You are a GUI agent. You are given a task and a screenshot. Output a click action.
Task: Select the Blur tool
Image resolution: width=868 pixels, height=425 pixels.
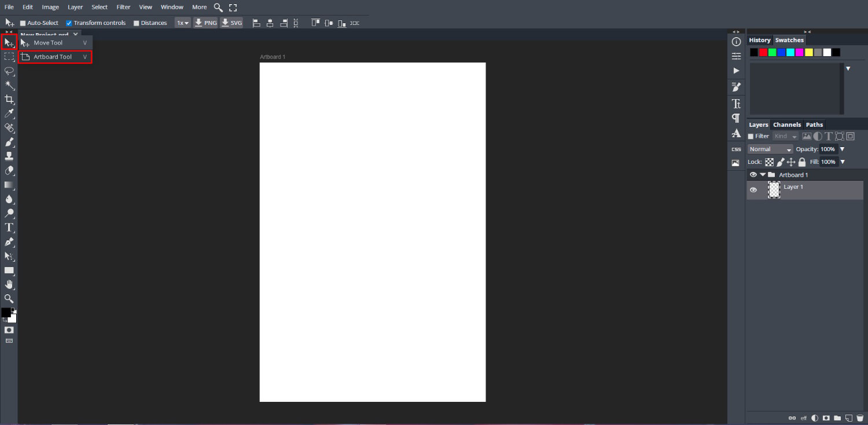pos(9,199)
